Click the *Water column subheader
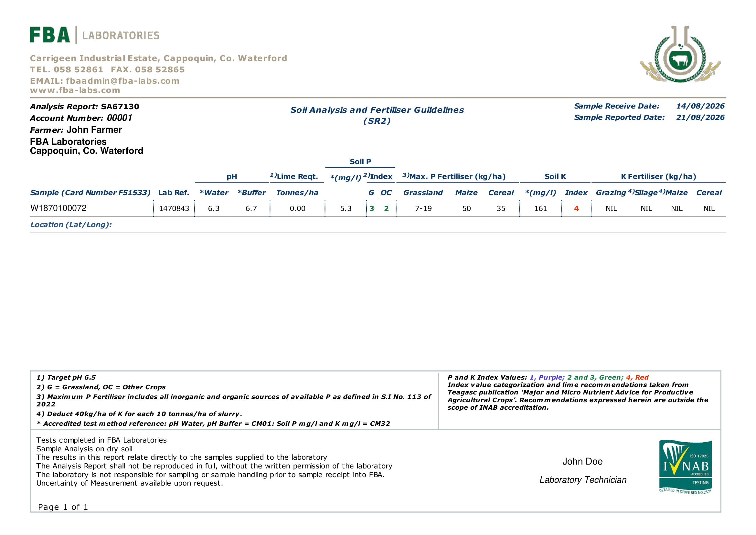The image size is (756, 535). coord(214,193)
